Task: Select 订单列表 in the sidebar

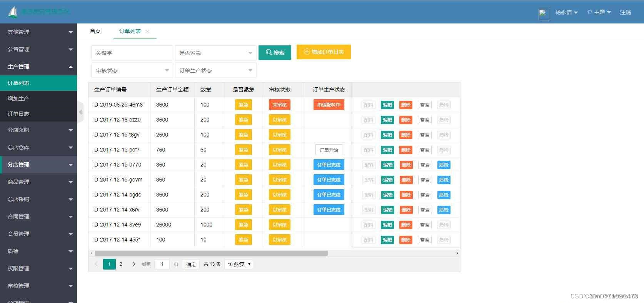Action: [x=38, y=83]
